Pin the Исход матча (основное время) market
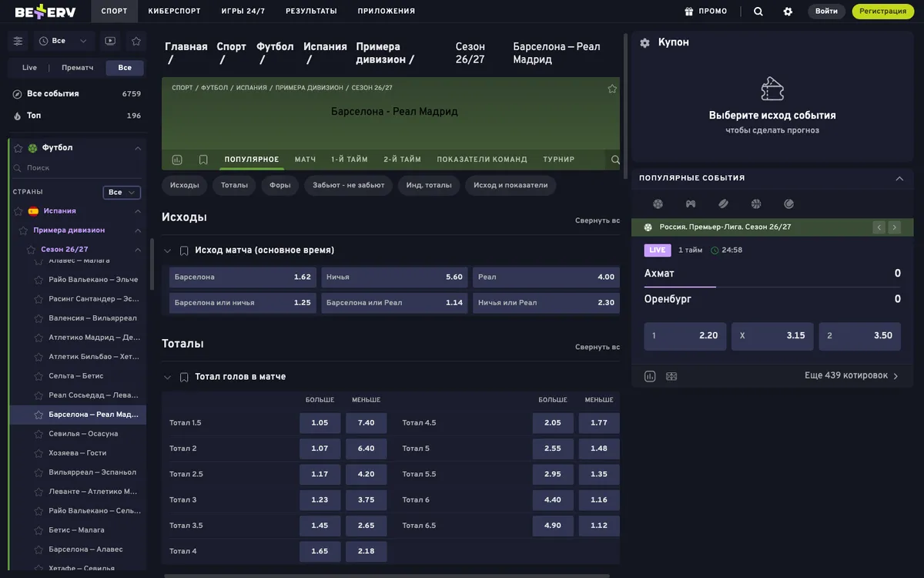 184,250
